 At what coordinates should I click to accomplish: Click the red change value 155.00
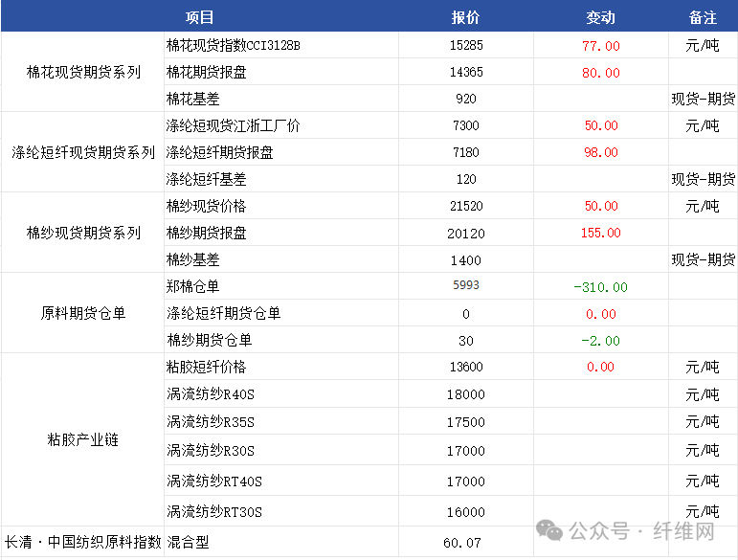coord(600,233)
